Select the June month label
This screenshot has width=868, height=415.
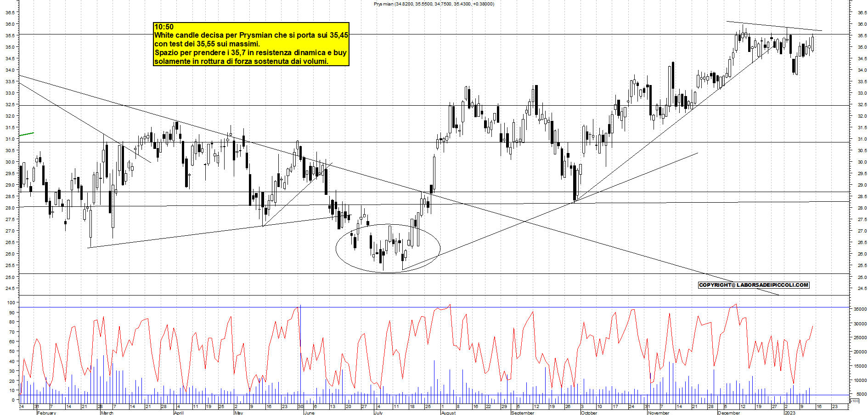click(310, 413)
